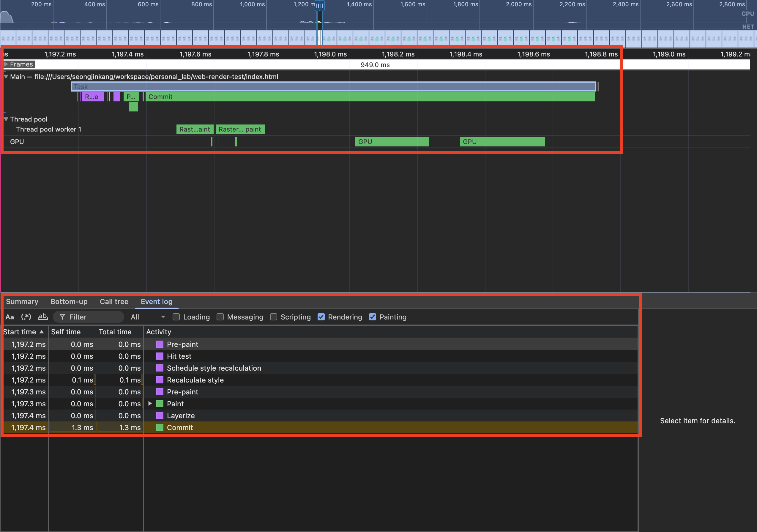Toggle match whole word filter icon
This screenshot has width=757, height=532.
tap(42, 317)
